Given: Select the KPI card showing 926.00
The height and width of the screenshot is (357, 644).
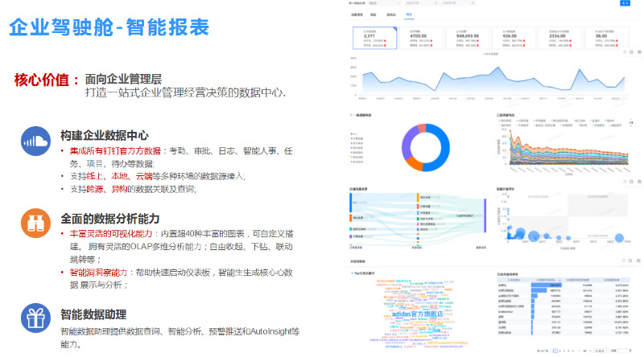Looking at the screenshot, I should click(514, 38).
